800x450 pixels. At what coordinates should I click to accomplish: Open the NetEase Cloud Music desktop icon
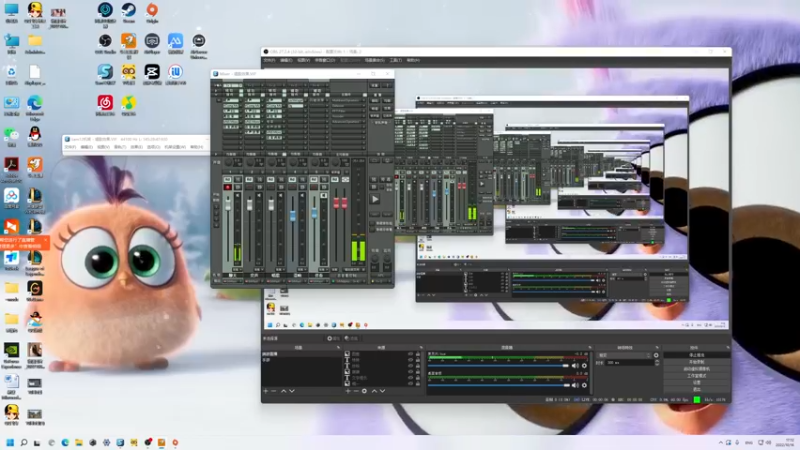point(105,106)
